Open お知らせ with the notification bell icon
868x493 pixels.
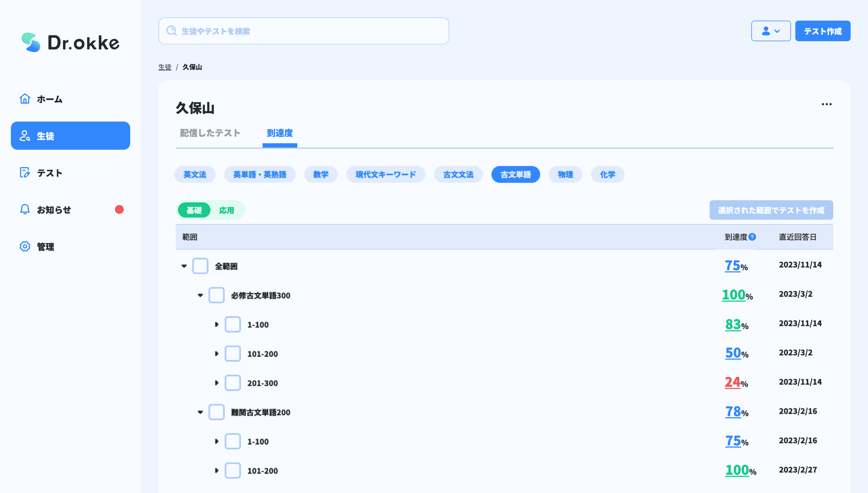pos(24,210)
